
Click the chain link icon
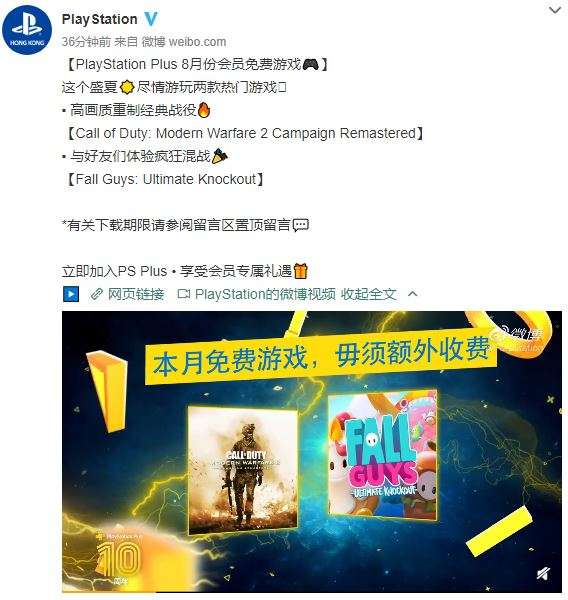[97, 294]
